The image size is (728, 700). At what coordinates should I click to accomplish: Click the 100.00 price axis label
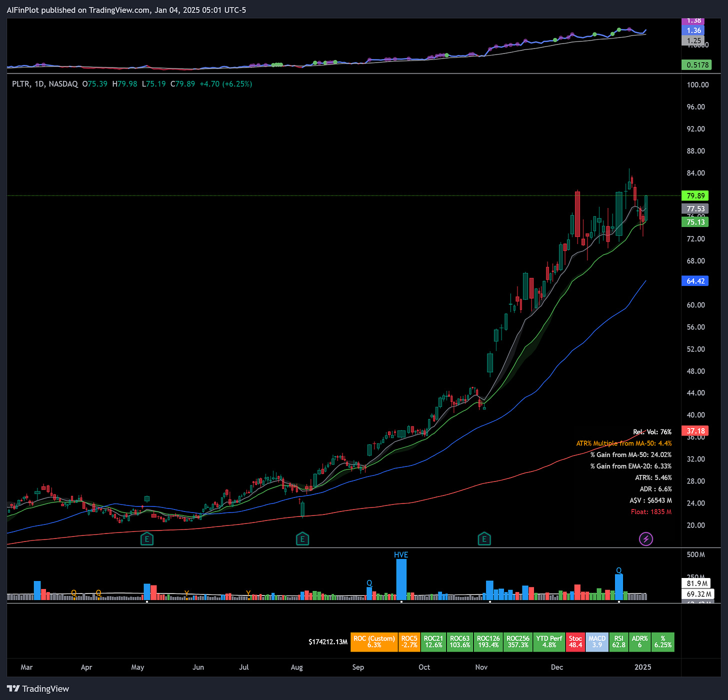coord(697,85)
